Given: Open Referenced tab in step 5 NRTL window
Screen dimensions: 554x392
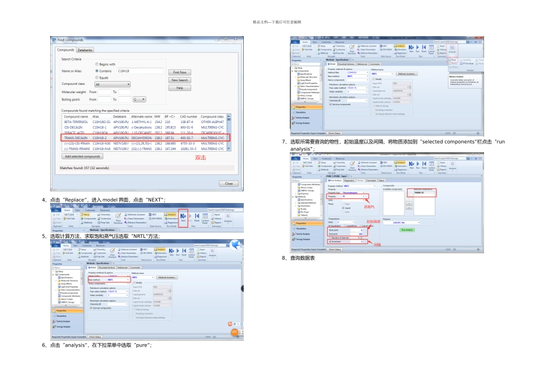Looking at the screenshot, I should (122, 268).
